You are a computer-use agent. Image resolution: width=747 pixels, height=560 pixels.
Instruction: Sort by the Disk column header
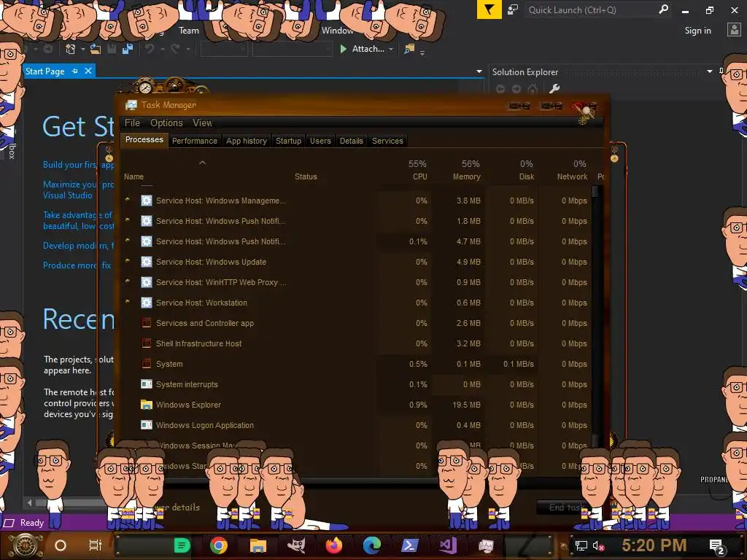[527, 176]
